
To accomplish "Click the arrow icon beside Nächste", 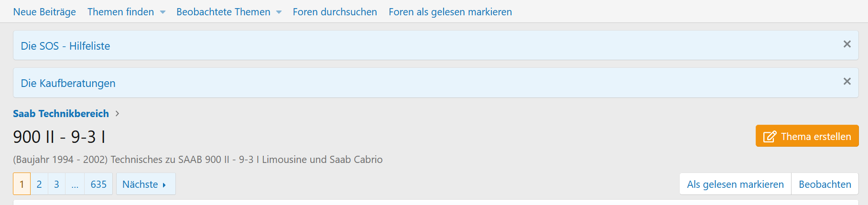I will [164, 185].
